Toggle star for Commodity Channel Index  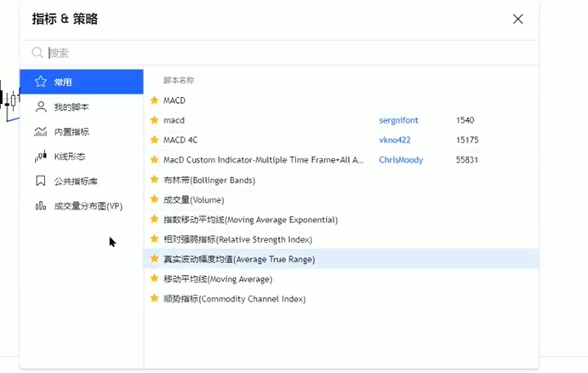pos(154,298)
